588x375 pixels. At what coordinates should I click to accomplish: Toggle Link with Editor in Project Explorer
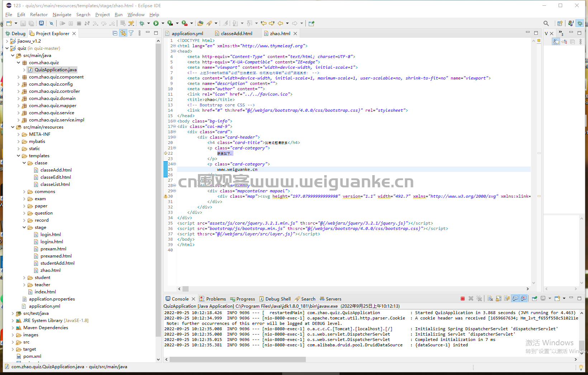123,33
